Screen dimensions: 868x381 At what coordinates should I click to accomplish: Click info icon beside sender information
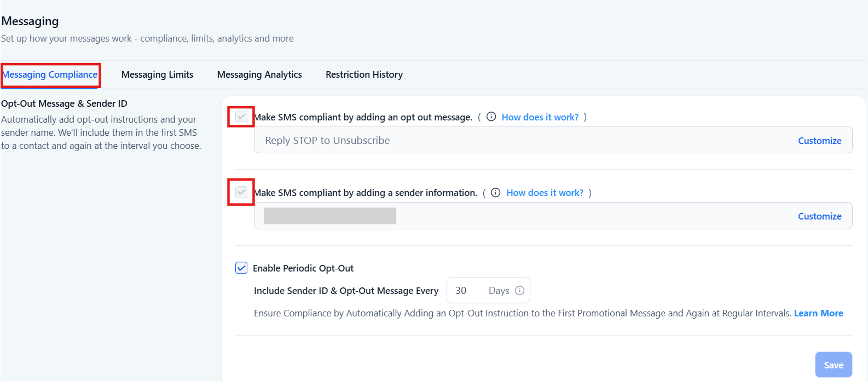[496, 193]
